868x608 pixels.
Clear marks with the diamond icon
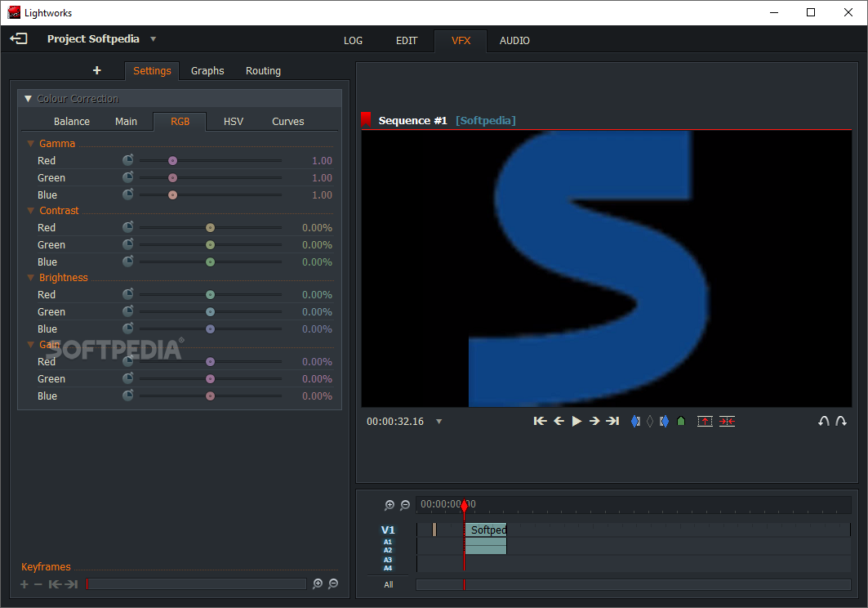pyautogui.click(x=650, y=421)
